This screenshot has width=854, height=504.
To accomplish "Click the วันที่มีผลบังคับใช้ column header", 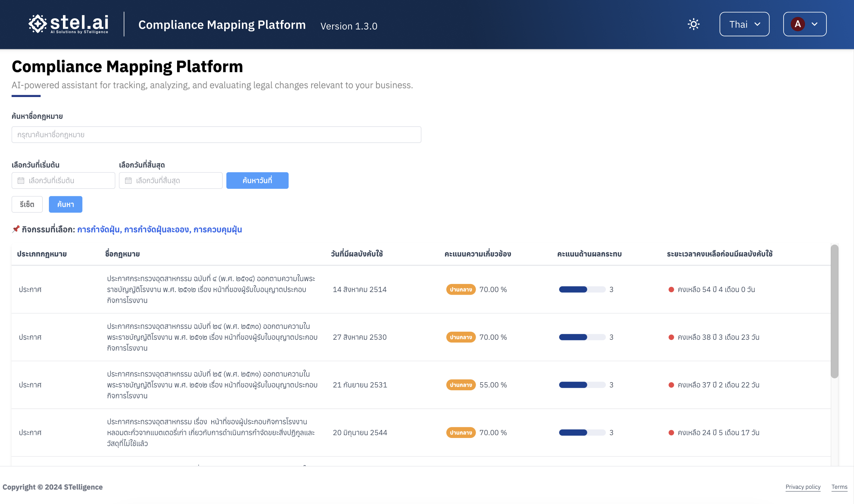I will coord(357,254).
